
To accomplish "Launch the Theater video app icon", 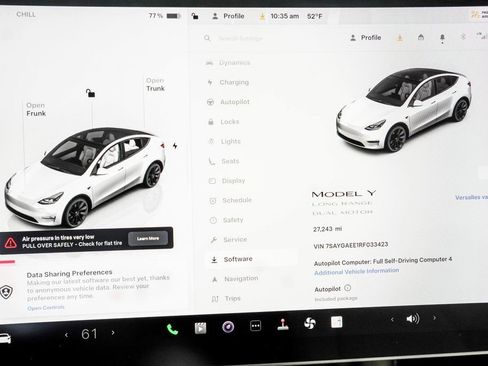I will pyautogui.click(x=200, y=328).
